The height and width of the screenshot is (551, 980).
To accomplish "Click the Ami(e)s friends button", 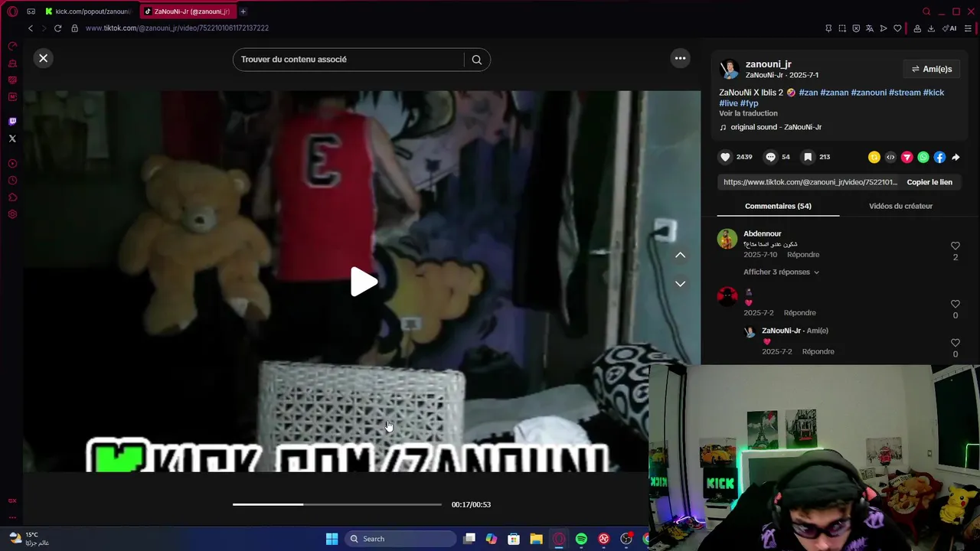I will click(931, 69).
